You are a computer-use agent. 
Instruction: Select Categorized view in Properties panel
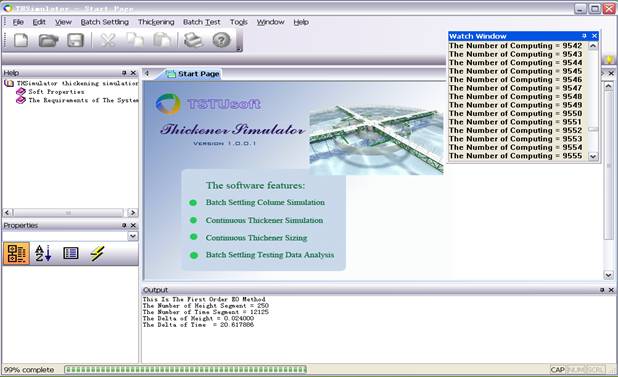16,253
